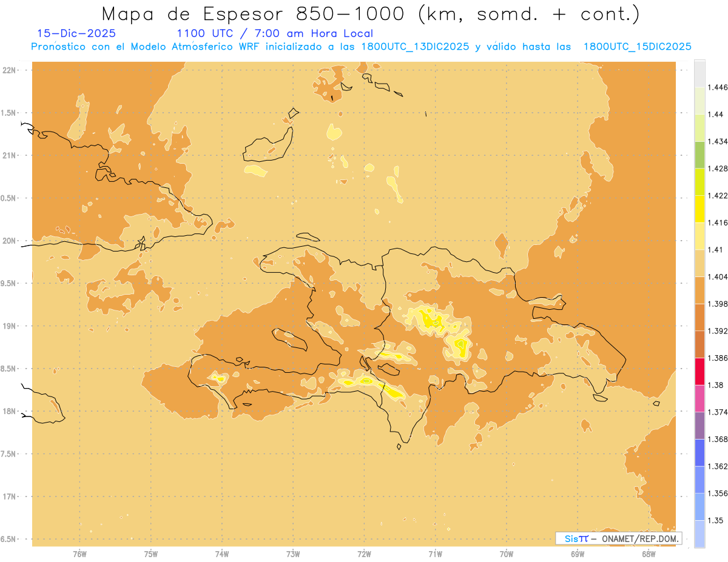Click the '76W' longitude label

point(80,554)
